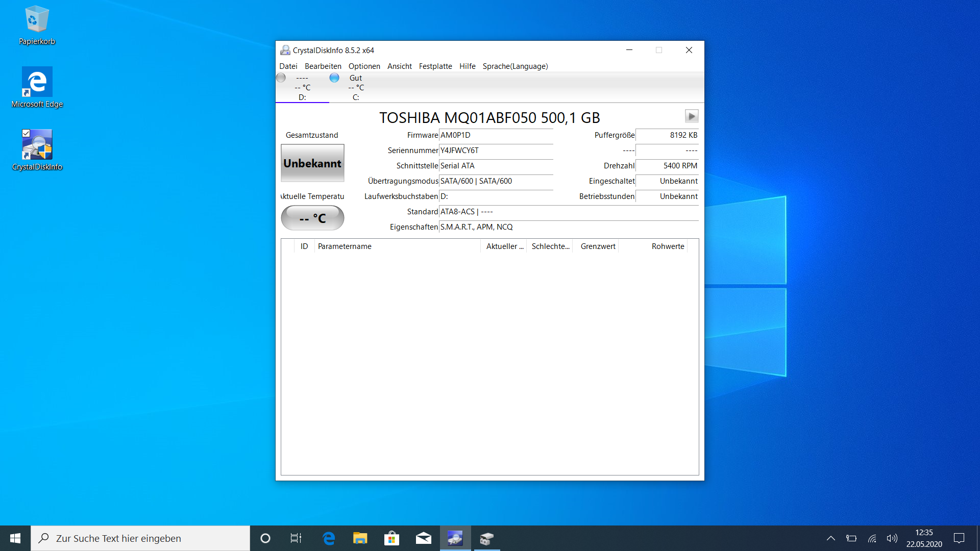Open Microsoft Store from the taskbar
980x551 pixels.
[x=392, y=538]
